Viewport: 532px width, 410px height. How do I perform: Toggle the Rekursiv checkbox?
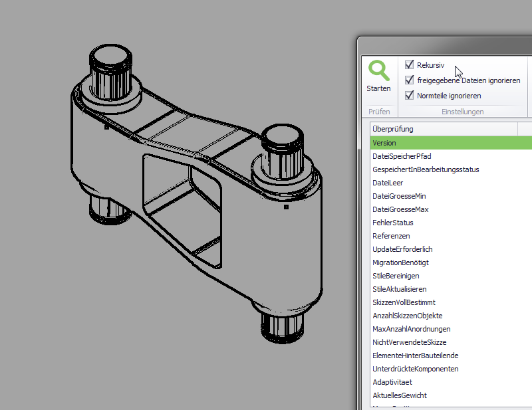pyautogui.click(x=409, y=64)
